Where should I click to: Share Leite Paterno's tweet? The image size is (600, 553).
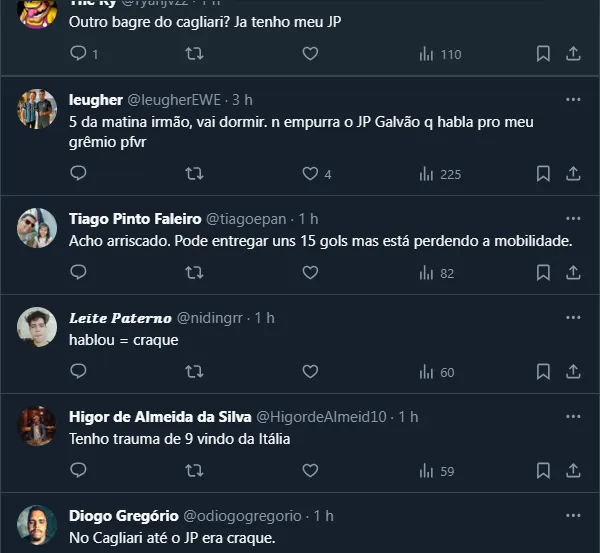click(573, 371)
